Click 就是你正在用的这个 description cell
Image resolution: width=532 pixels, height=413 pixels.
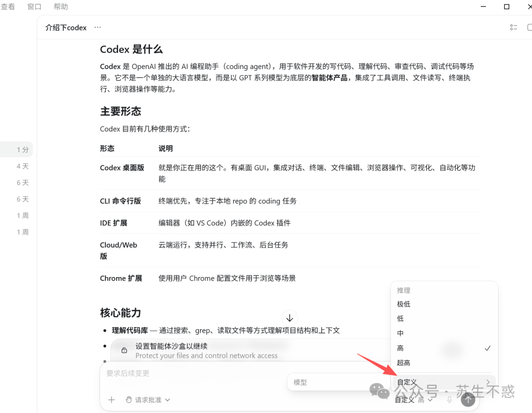[x=317, y=173]
